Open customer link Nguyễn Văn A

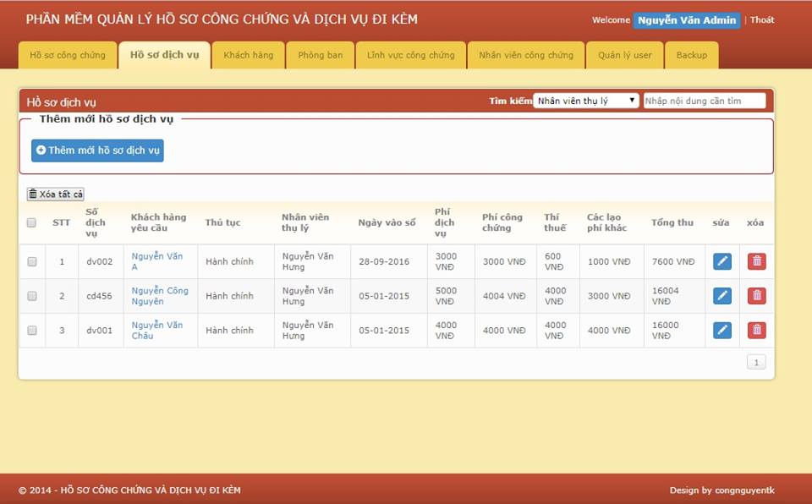[157, 261]
